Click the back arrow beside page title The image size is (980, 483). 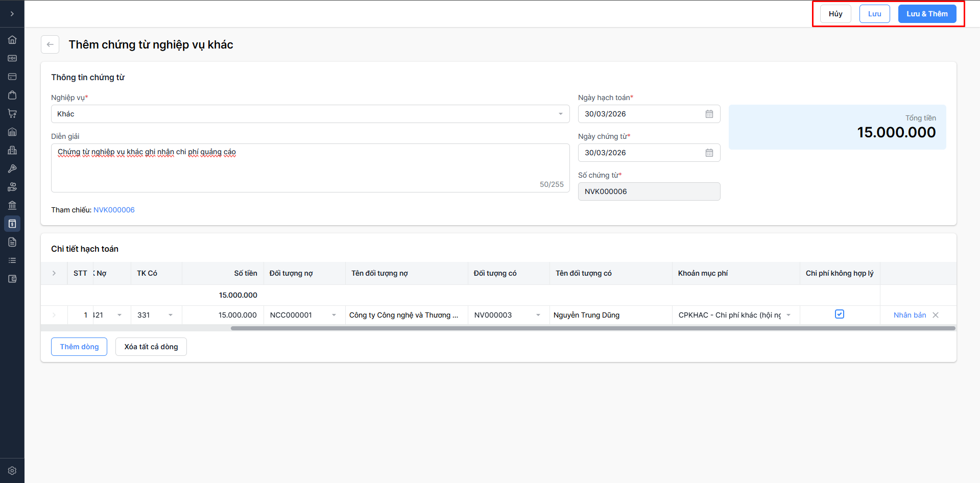(x=50, y=44)
